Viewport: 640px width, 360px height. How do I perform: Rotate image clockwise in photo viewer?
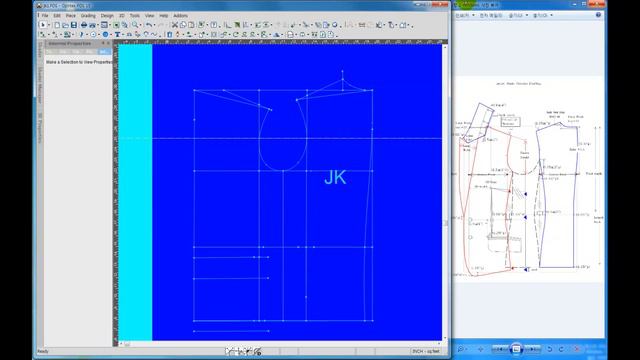tap(561, 349)
